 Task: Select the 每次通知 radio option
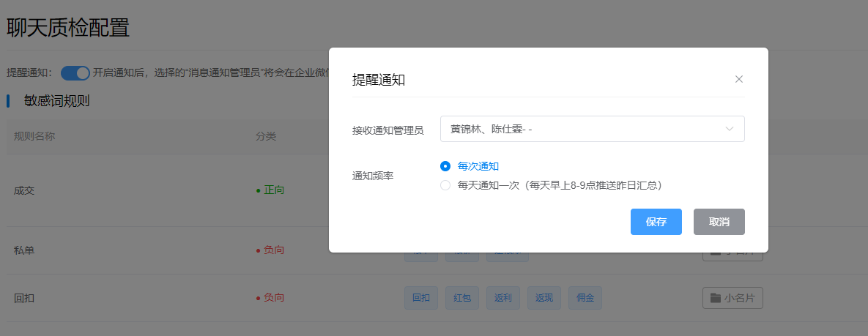[445, 166]
